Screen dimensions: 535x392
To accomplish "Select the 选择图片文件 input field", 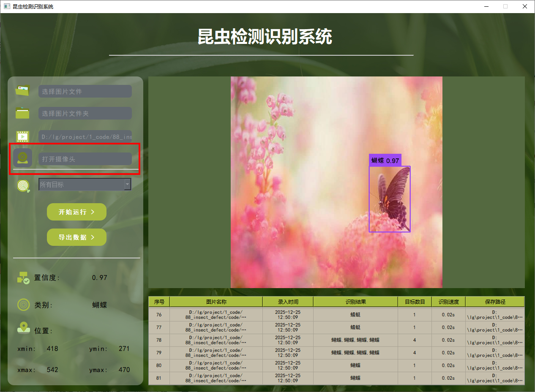I will click(85, 91).
